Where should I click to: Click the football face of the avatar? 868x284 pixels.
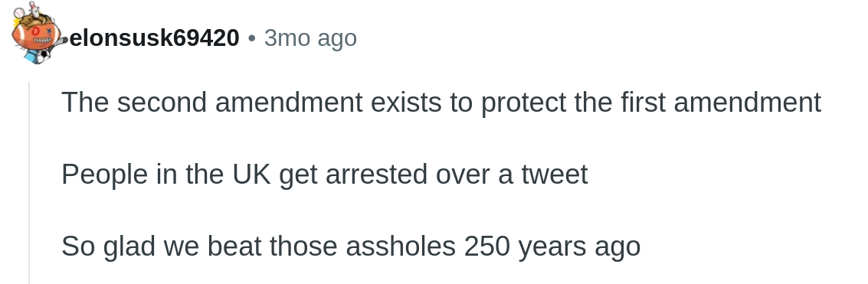point(37,37)
